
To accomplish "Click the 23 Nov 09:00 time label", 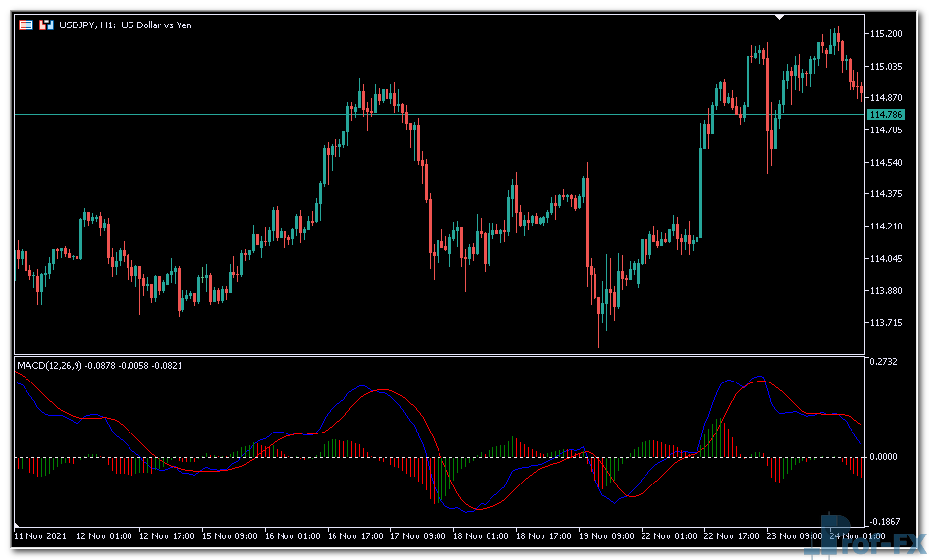I will [x=797, y=536].
